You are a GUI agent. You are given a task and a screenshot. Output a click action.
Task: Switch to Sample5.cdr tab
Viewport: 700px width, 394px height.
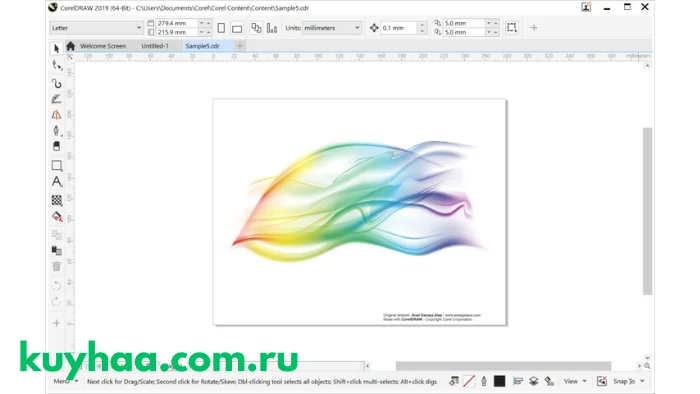[203, 46]
